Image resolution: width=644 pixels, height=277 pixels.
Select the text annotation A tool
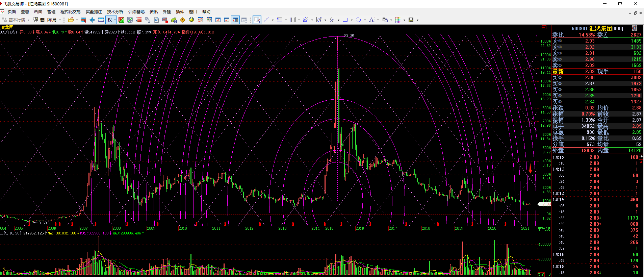(371, 20)
